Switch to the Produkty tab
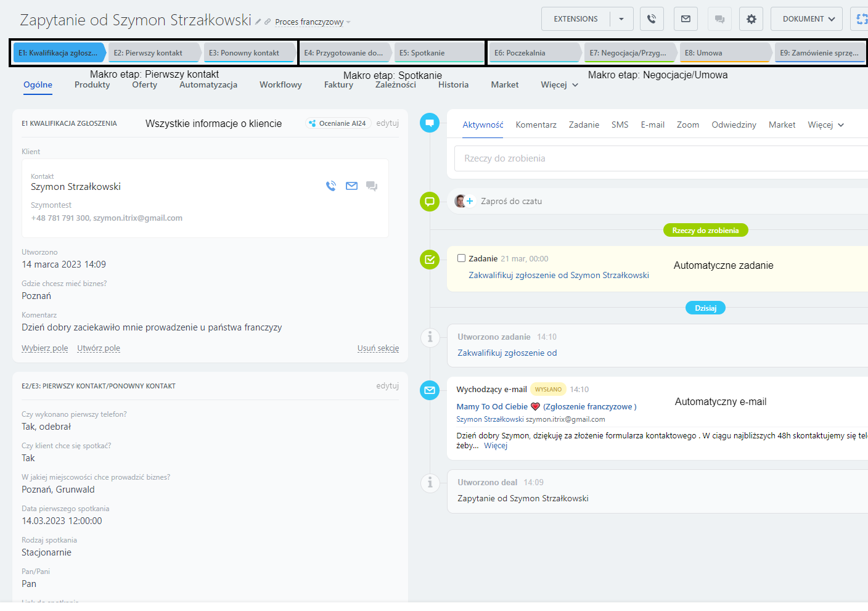 (92, 84)
